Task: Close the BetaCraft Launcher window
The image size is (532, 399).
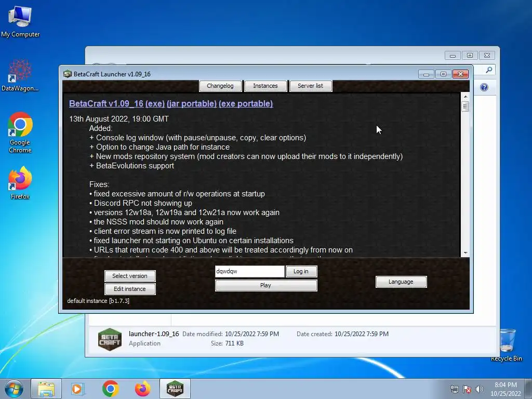Action: click(460, 74)
